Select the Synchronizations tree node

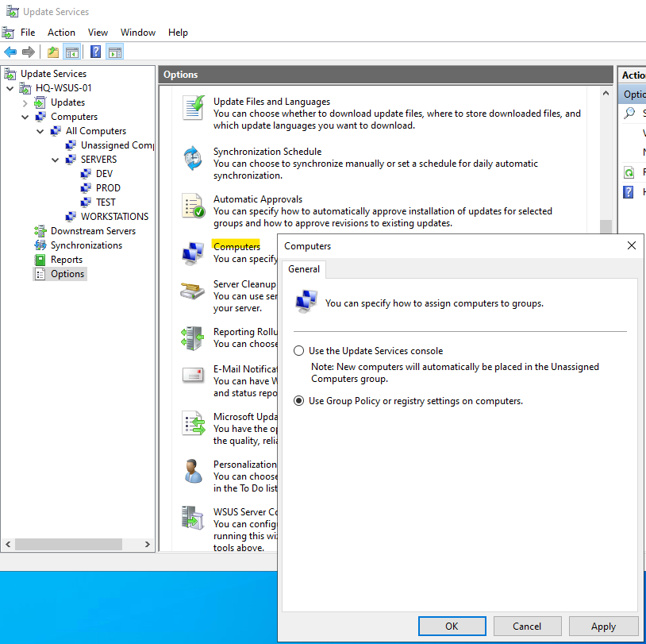(x=86, y=245)
